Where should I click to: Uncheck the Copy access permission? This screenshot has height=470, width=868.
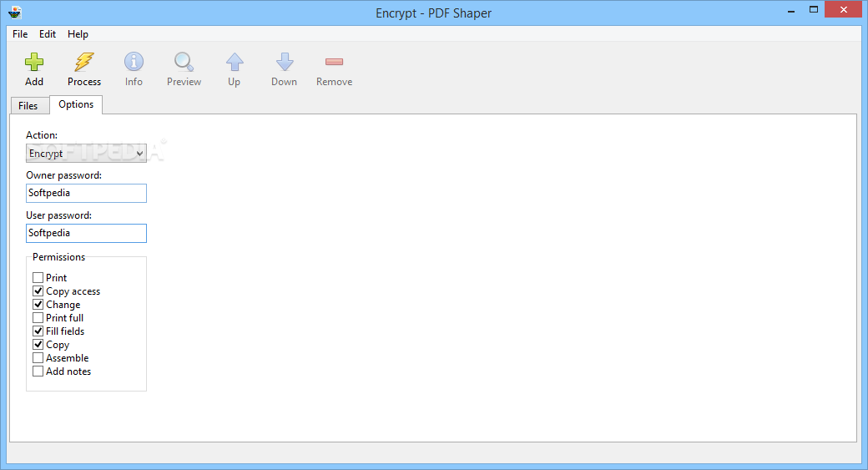pos(38,291)
